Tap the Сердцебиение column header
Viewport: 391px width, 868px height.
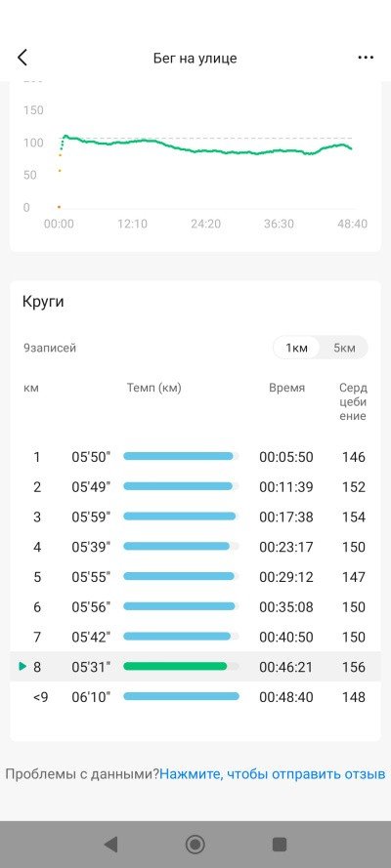tap(353, 402)
